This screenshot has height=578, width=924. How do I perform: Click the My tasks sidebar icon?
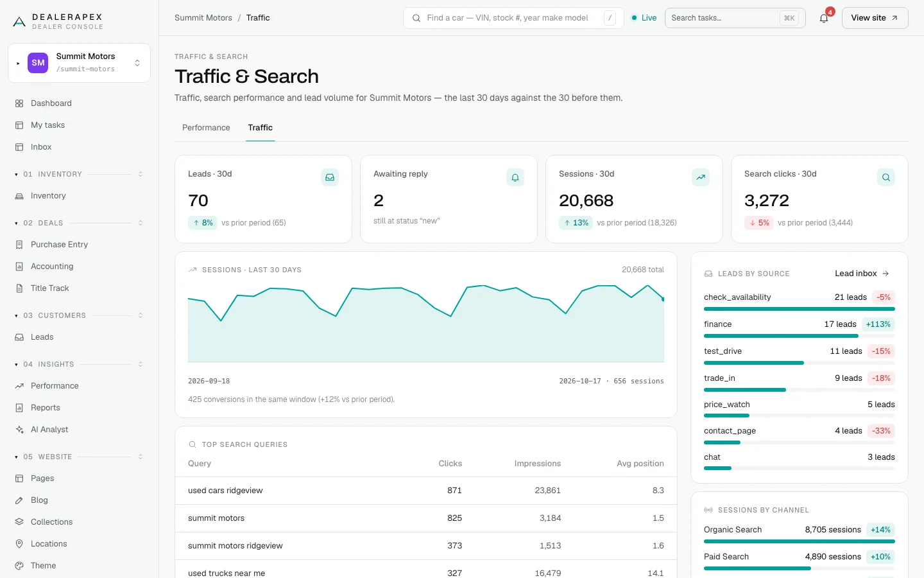tap(19, 125)
